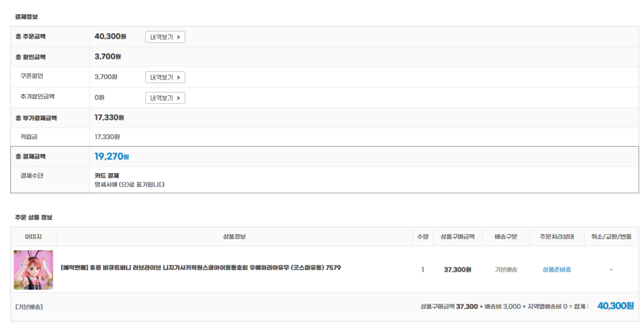
Task: Open 내역보기 for 쿠폰할인
Action: pos(165,77)
